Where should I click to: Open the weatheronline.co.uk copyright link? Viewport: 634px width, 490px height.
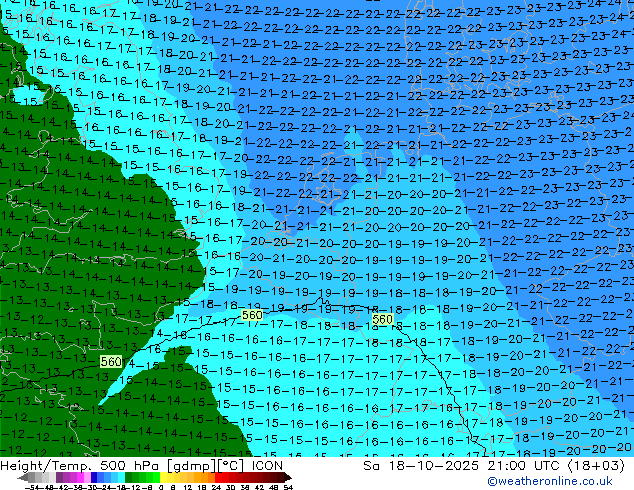[x=550, y=481]
